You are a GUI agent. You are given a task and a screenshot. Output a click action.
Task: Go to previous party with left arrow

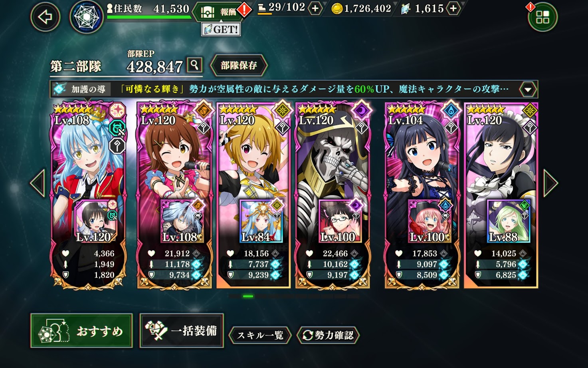(38, 183)
